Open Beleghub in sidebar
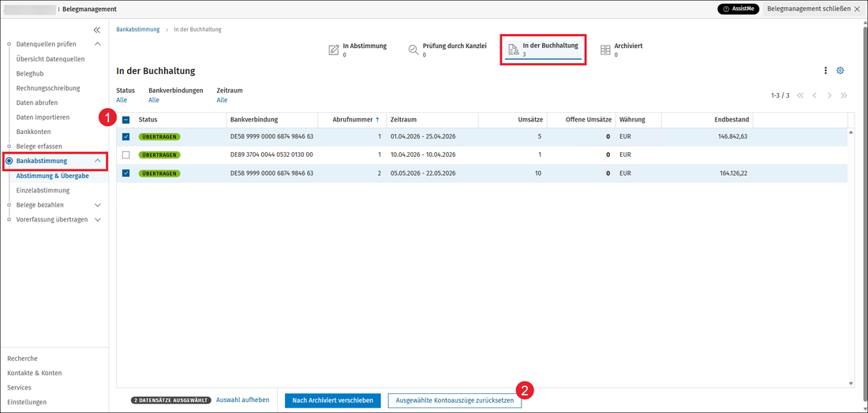868x413 pixels. pyautogui.click(x=30, y=73)
